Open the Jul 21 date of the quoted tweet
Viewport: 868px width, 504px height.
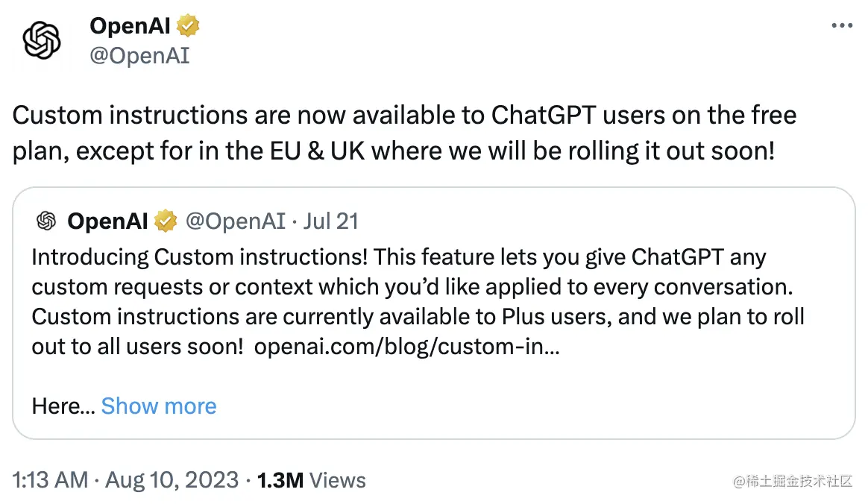point(330,221)
